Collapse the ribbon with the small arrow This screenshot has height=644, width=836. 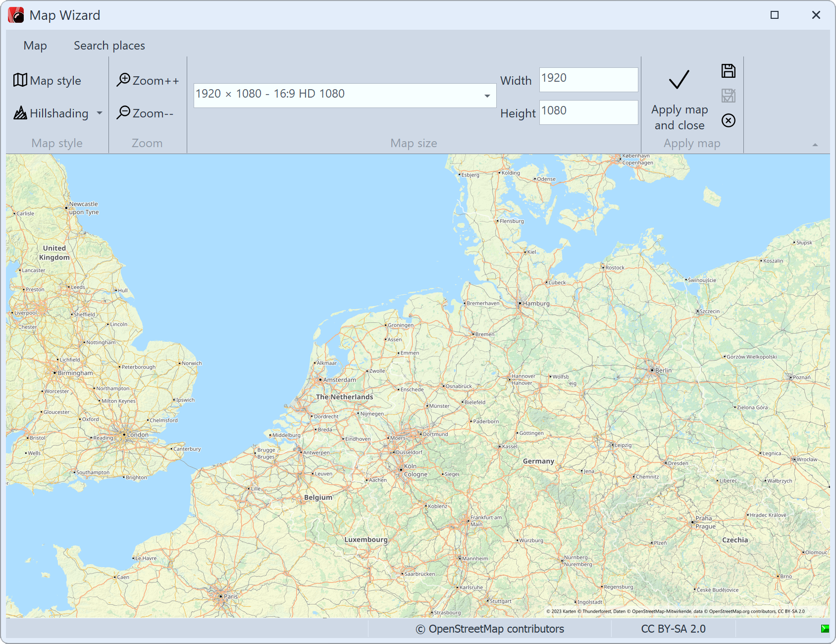[x=814, y=145]
